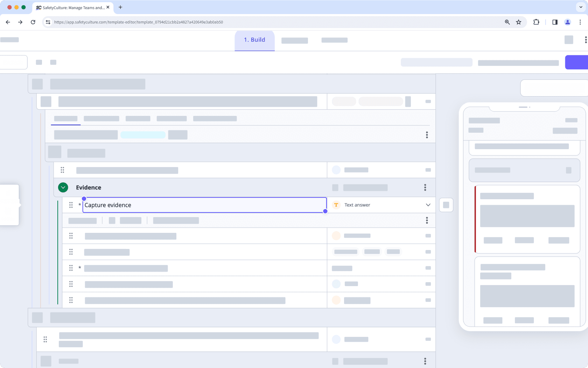588x368 pixels.
Task: Click the Text answer type icon
Action: pyautogui.click(x=336, y=205)
